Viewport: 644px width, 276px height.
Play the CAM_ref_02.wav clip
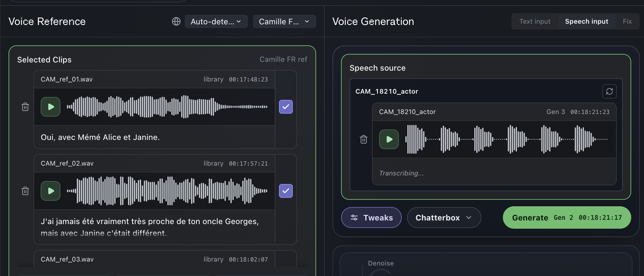click(51, 191)
